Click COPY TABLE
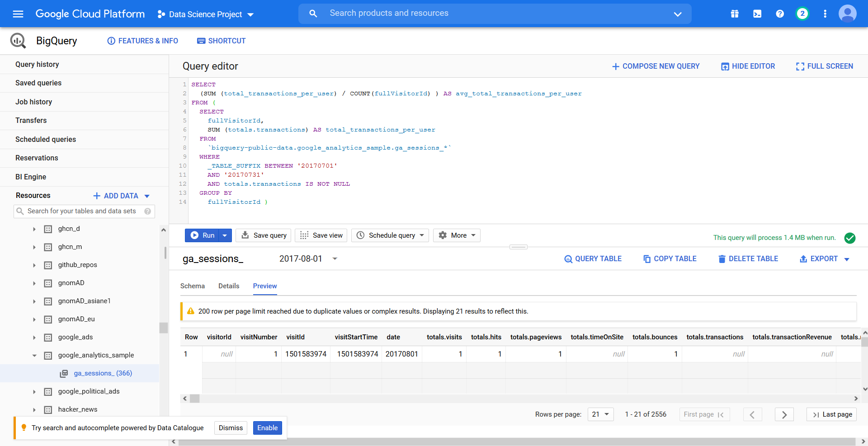 click(x=670, y=258)
